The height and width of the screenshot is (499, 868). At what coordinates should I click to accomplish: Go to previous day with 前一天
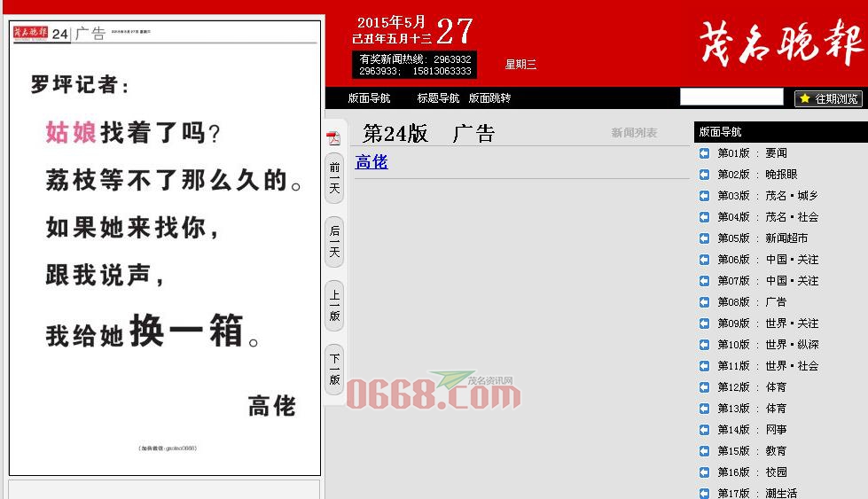(x=334, y=177)
